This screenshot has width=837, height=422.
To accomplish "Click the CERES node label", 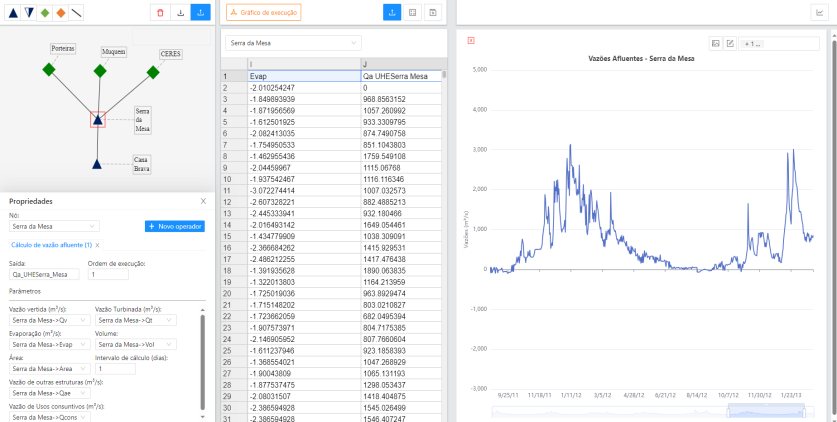I will point(171,54).
